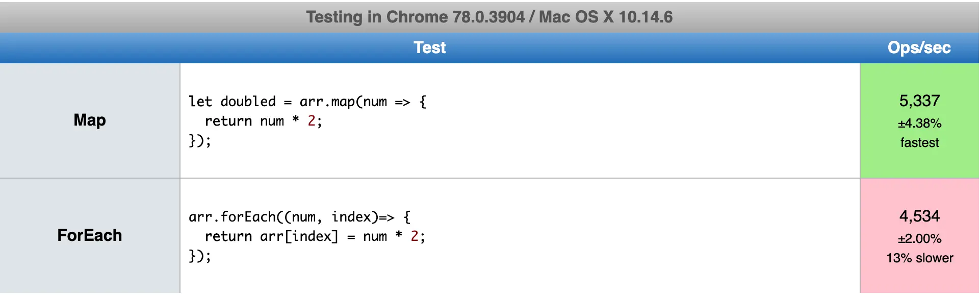980x295 pixels.
Task: Click the Chrome 78.0.3904 browser version text
Action: 455,17
